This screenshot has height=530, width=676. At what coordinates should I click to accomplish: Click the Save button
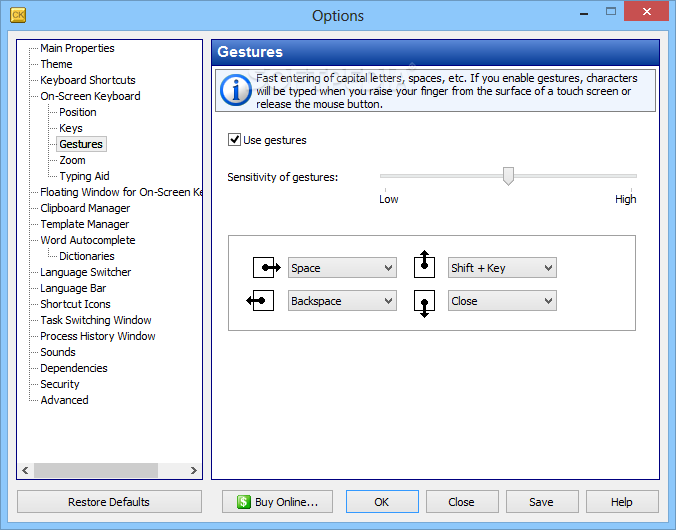(542, 502)
